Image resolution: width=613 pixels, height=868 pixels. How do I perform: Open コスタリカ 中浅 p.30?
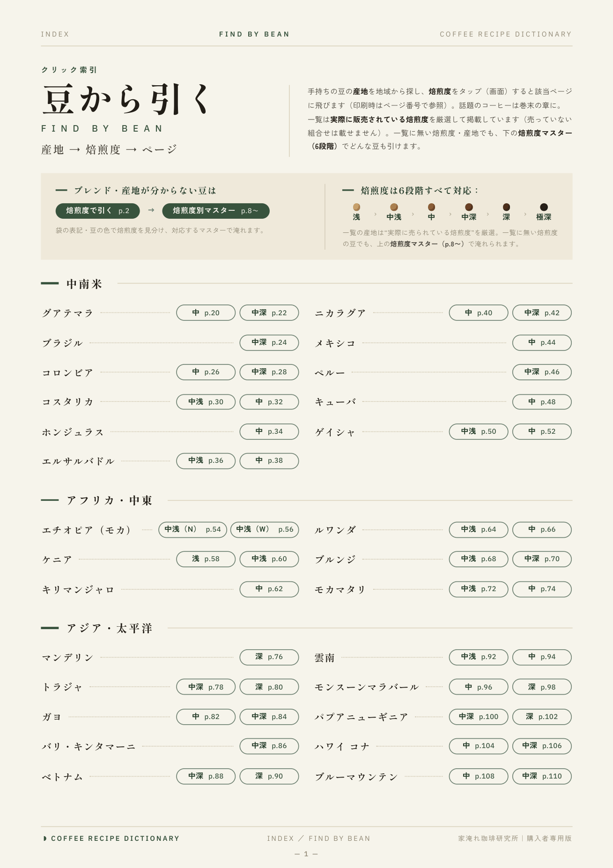pyautogui.click(x=206, y=402)
